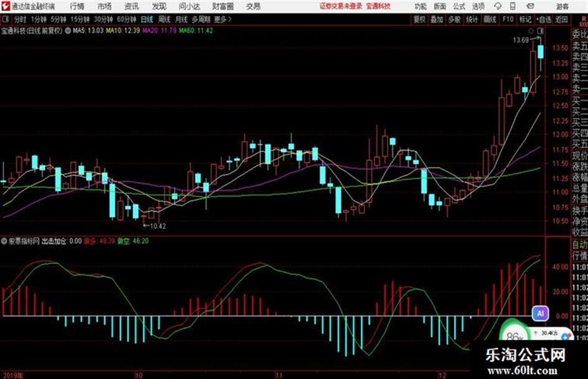Click the 返回 back button

pyautogui.click(x=562, y=19)
